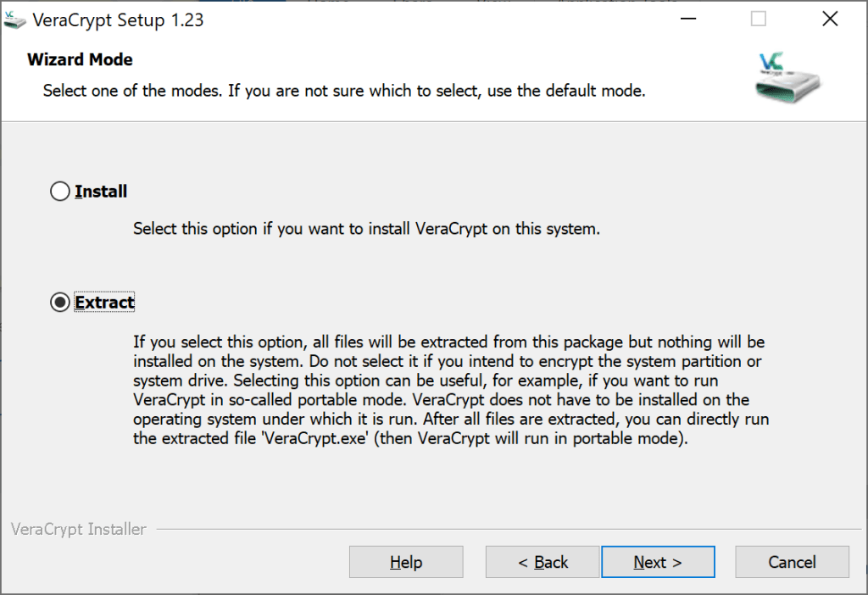Proceed by pressing the Next button

[658, 562]
